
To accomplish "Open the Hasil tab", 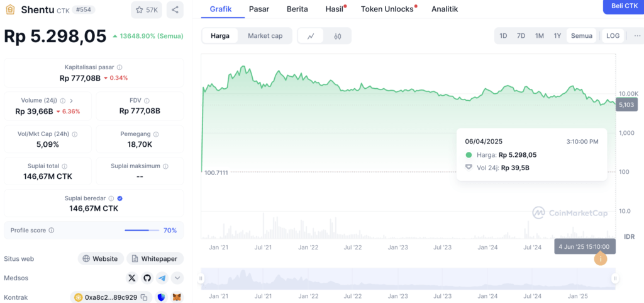I will pyautogui.click(x=335, y=9).
